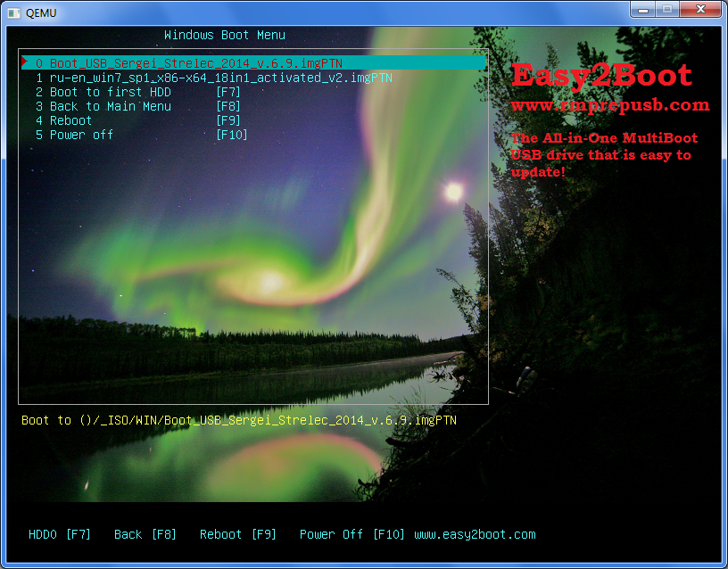Screen dimensions: 728x569
Task: Click the Windows Boot Menu title
Action: click(x=225, y=35)
